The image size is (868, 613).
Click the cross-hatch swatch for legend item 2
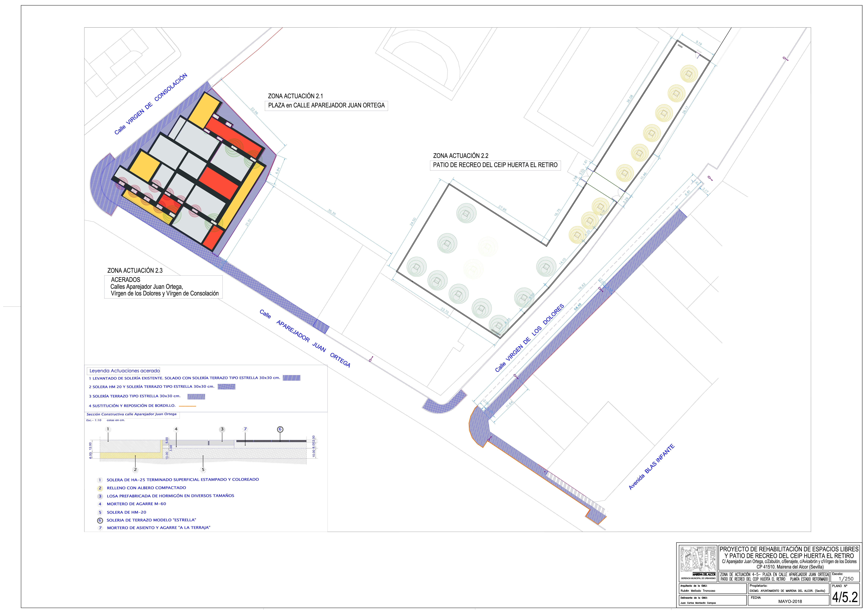(x=227, y=387)
